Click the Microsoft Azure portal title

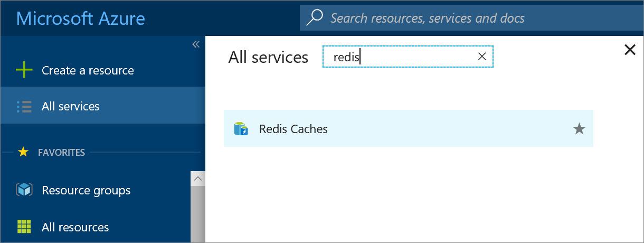(x=81, y=18)
